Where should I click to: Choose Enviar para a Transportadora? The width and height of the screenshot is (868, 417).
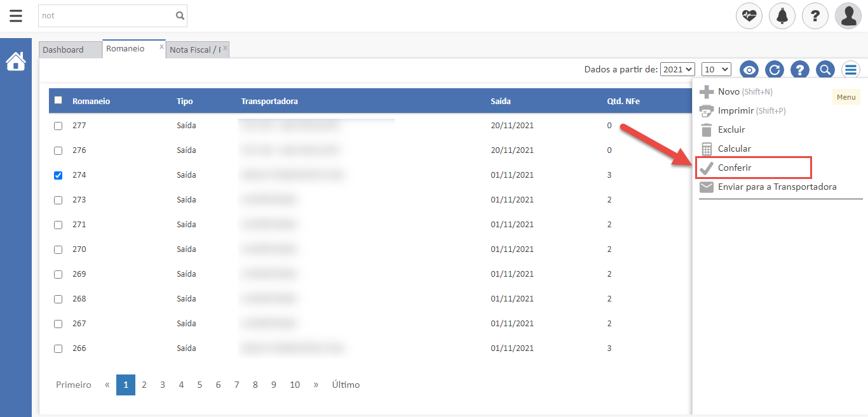click(x=776, y=187)
